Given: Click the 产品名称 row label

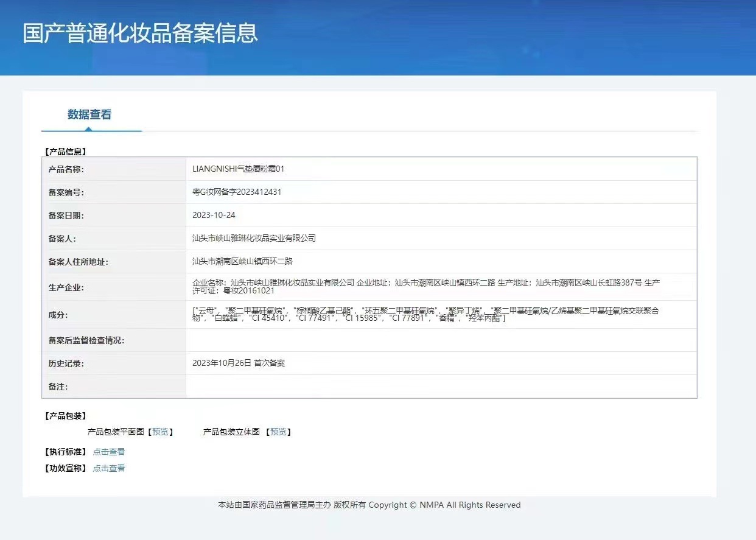Looking at the screenshot, I should tap(66, 169).
